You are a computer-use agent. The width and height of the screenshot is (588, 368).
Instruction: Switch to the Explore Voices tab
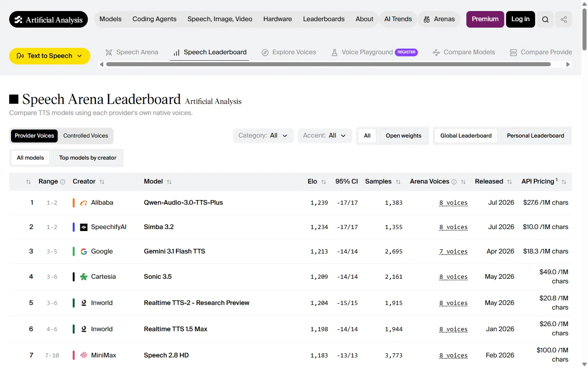pos(289,52)
